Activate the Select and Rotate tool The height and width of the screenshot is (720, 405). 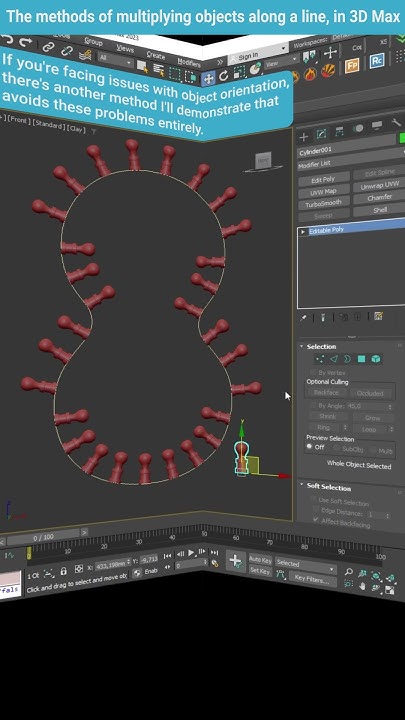click(224, 75)
